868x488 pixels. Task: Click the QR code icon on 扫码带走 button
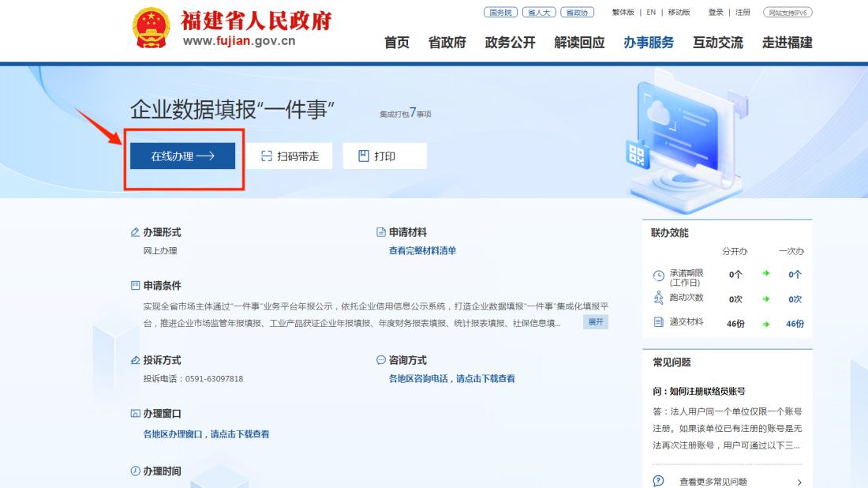[x=264, y=155]
